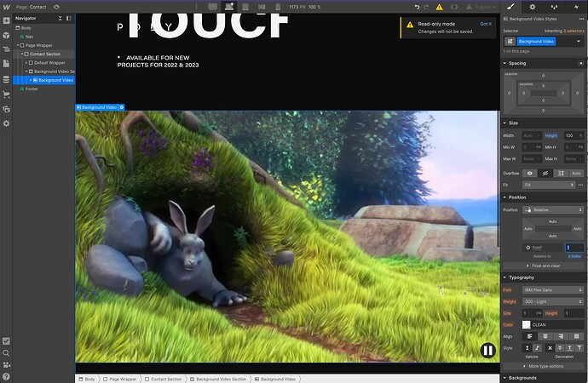Align text center
The height and width of the screenshot is (383, 588).
coord(545,336)
